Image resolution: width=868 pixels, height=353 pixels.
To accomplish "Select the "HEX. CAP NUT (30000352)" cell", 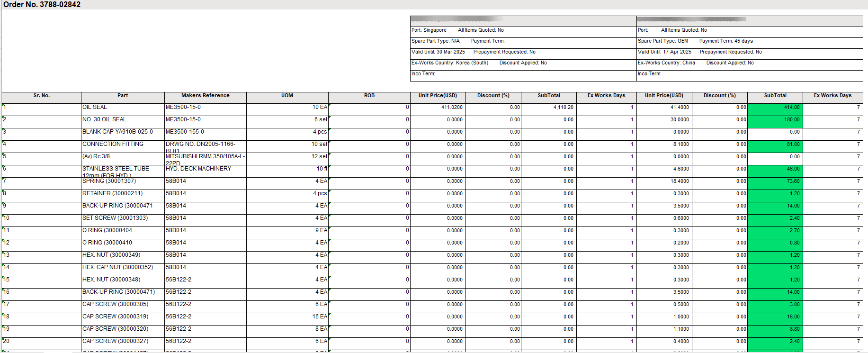I will pos(117,268).
